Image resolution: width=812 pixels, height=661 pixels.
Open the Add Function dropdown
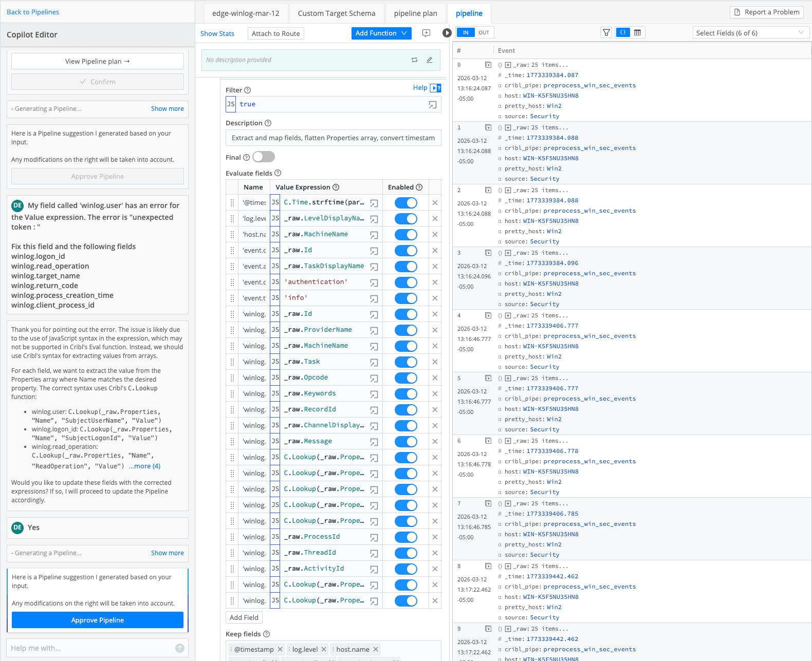click(381, 33)
